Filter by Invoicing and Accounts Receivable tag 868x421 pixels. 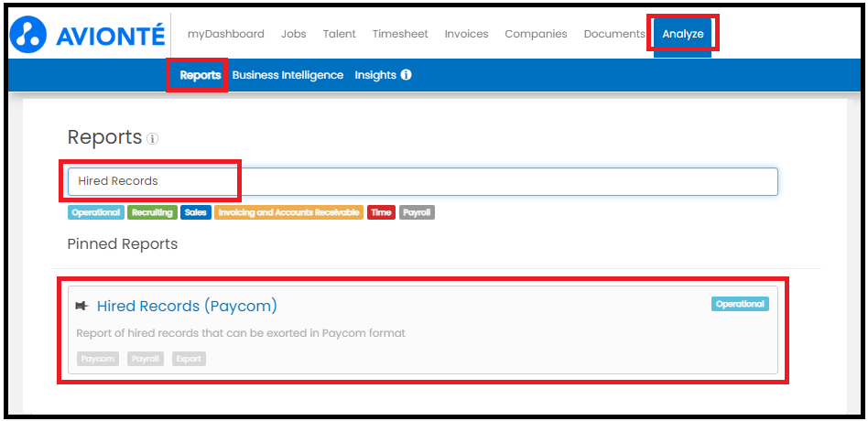pyautogui.click(x=289, y=212)
